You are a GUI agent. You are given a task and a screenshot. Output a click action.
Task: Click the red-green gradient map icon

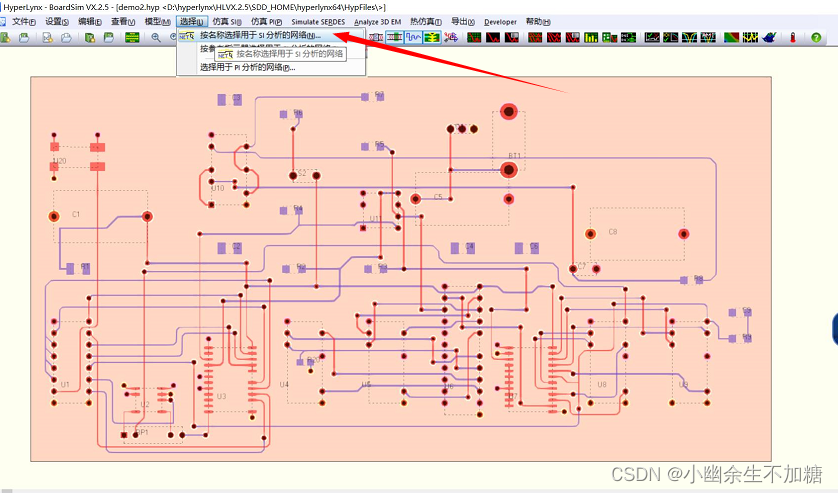click(x=731, y=37)
